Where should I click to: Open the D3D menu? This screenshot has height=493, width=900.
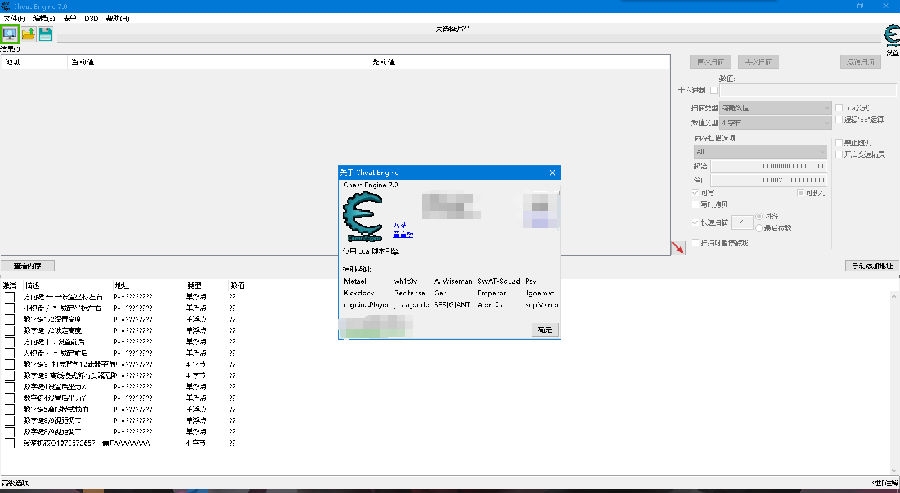tap(91, 18)
